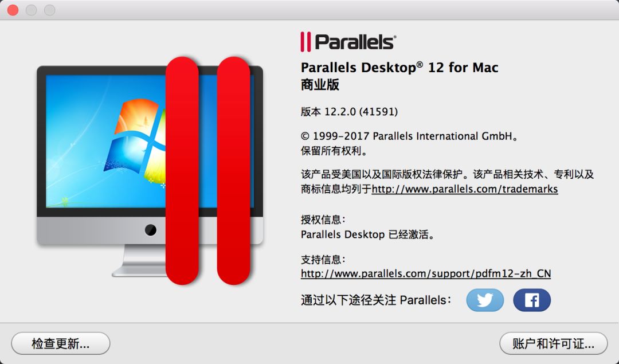Open the pdfm12-zh_CN support link

click(x=425, y=273)
